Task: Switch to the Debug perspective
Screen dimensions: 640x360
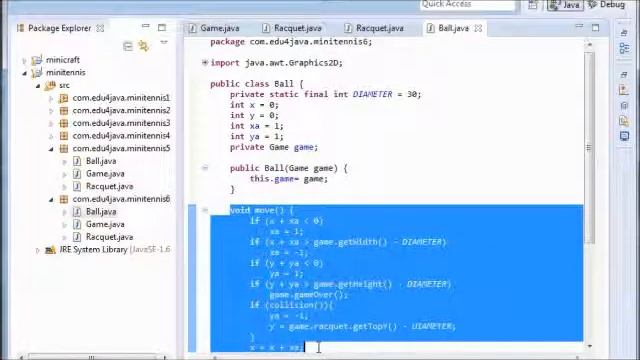Action: coord(607,4)
